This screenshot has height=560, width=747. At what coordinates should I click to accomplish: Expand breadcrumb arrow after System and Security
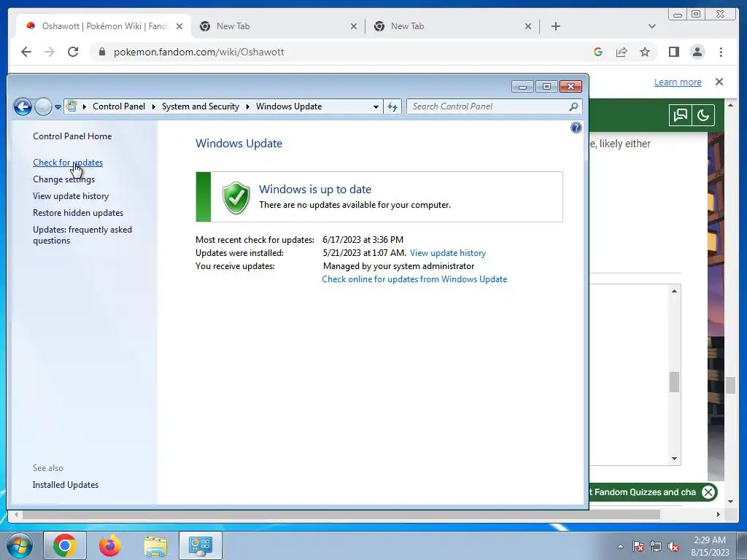[x=248, y=106]
